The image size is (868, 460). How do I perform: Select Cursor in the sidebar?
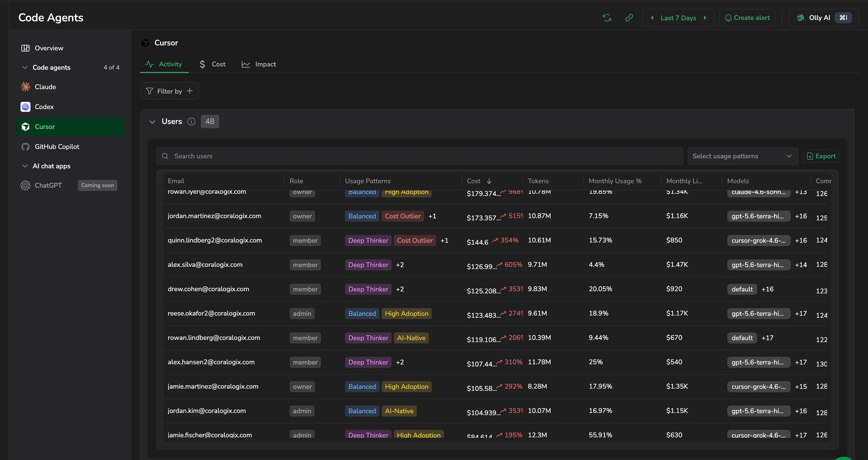coord(70,127)
